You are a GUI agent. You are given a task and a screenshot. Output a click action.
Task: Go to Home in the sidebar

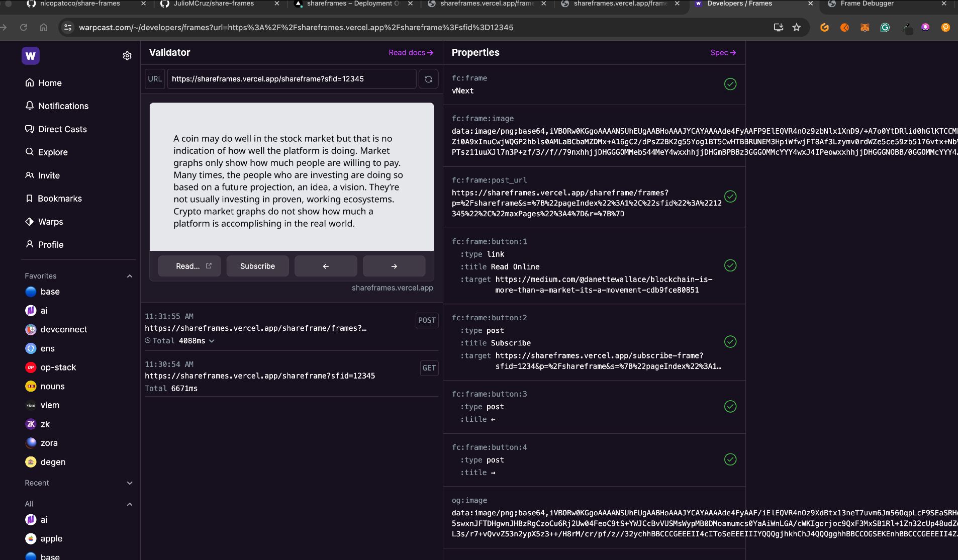[44, 83]
